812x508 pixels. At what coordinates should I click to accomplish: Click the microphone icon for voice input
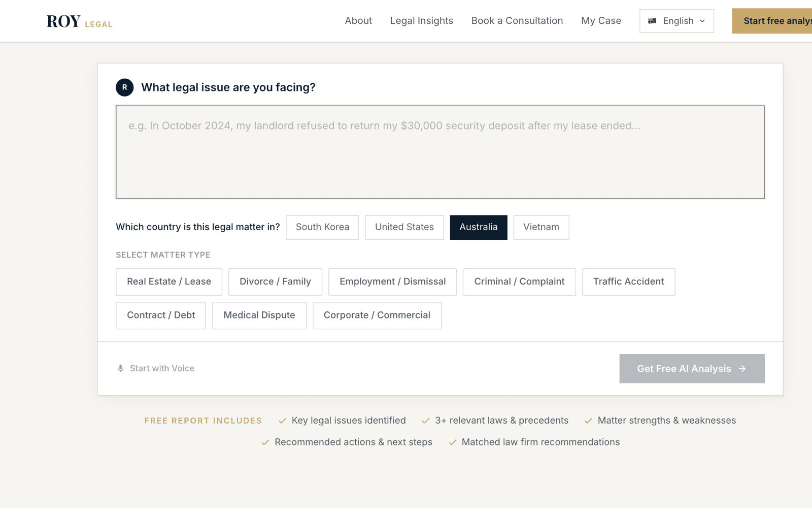[121, 368]
